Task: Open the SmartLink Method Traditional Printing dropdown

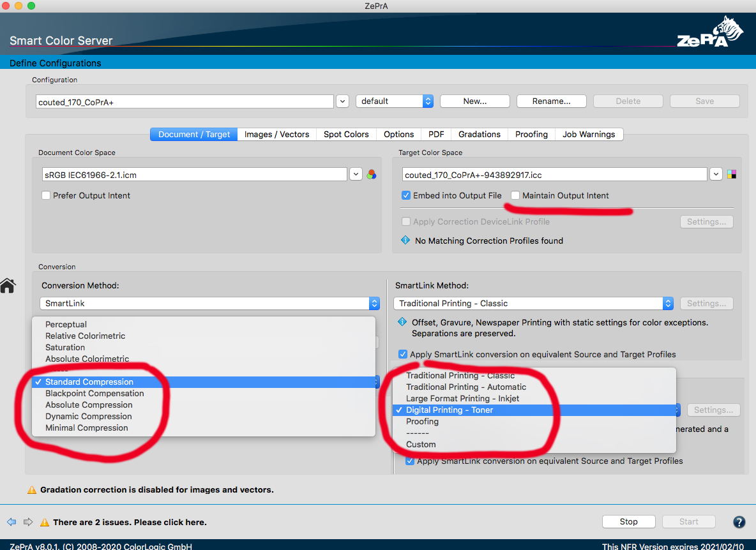Action: pos(533,304)
